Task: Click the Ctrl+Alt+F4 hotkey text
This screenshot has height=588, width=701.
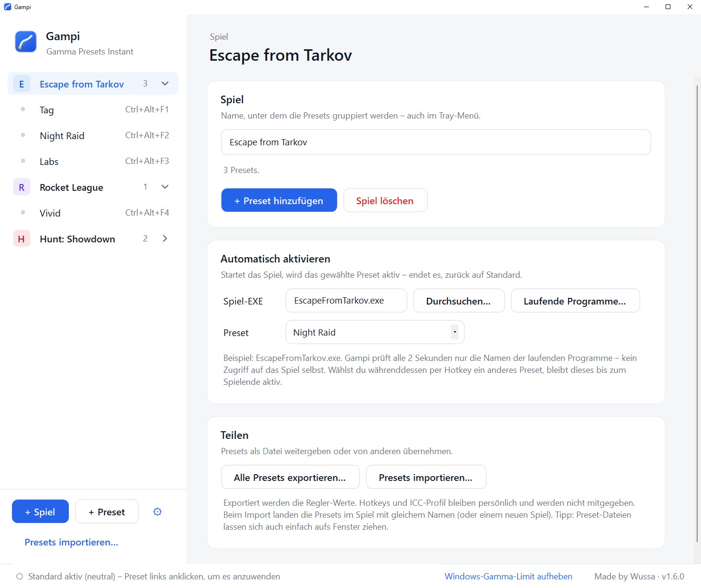Action: pos(147,213)
